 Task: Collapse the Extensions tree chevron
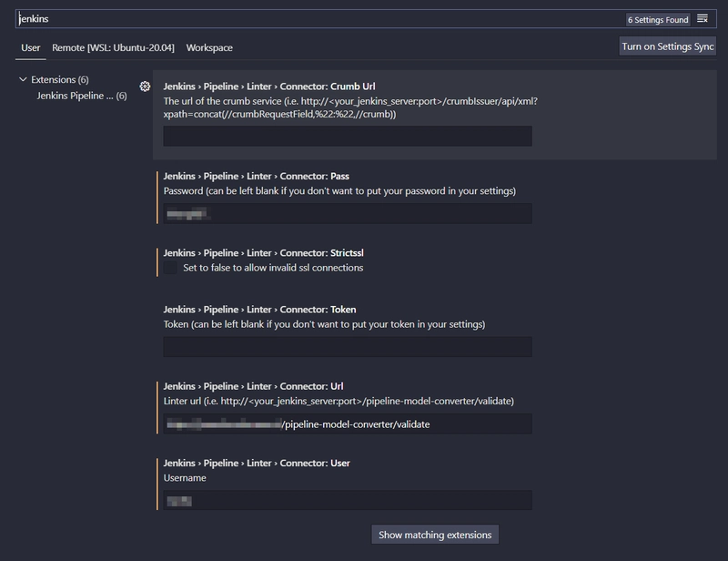[x=24, y=80]
